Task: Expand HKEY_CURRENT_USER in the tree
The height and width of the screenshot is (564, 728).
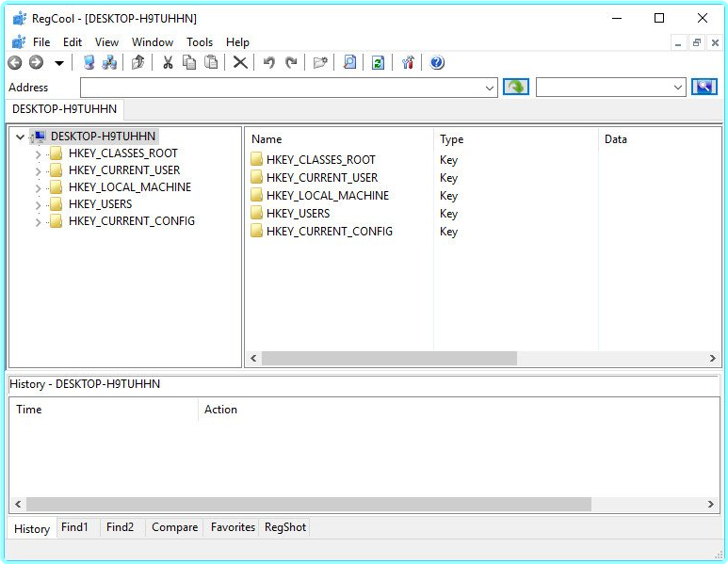Action: (38, 171)
